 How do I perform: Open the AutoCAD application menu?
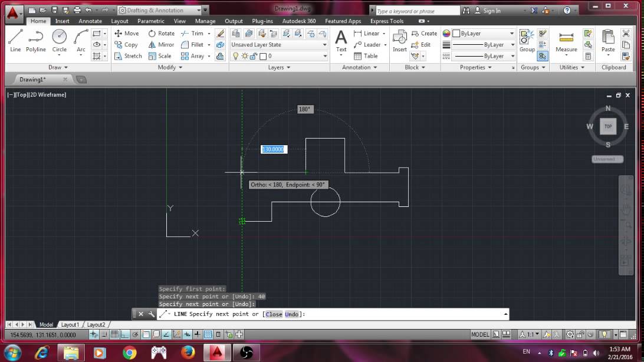pos(13,13)
